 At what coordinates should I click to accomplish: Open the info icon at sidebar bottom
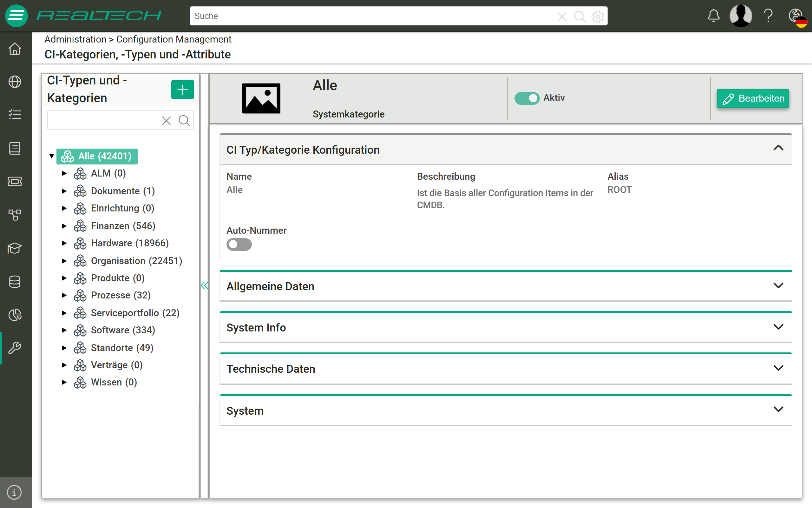tap(14, 492)
